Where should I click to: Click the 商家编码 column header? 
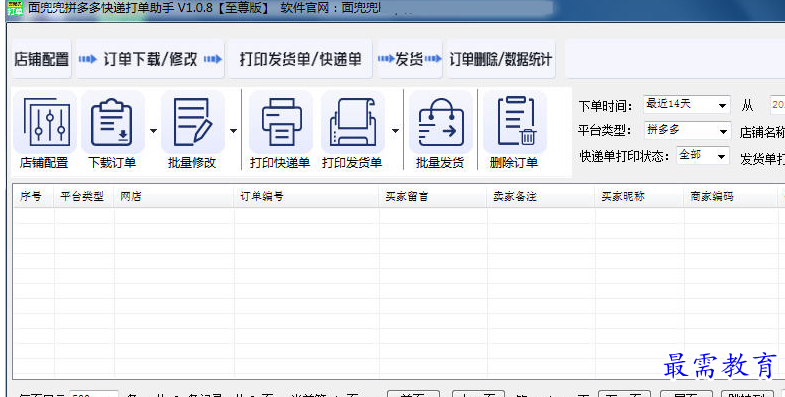coord(731,196)
